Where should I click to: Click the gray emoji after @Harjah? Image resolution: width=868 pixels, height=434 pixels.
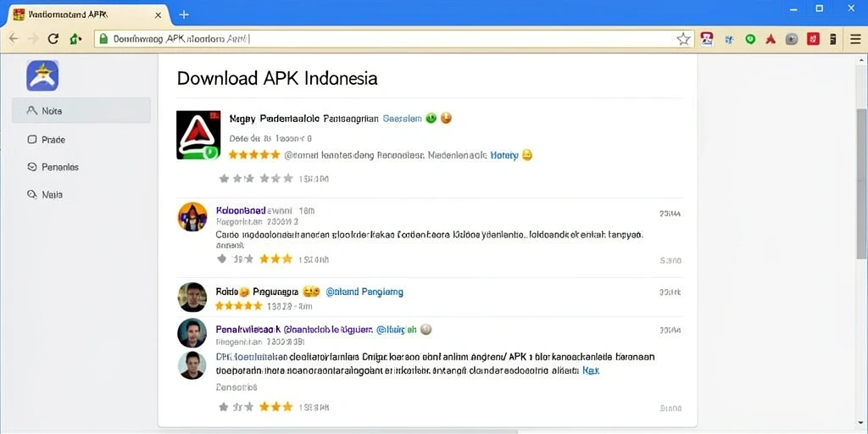[426, 330]
